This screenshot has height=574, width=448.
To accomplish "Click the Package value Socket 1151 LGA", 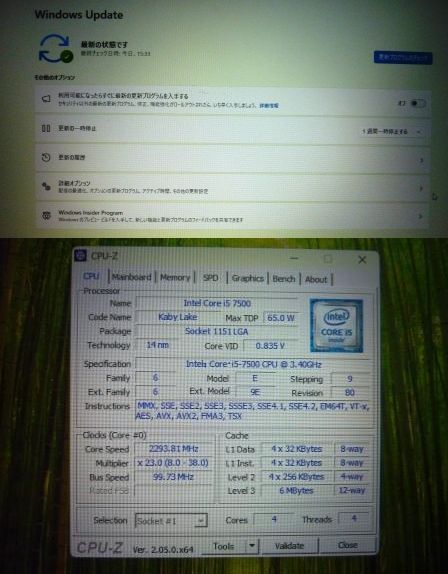I will tap(216, 332).
